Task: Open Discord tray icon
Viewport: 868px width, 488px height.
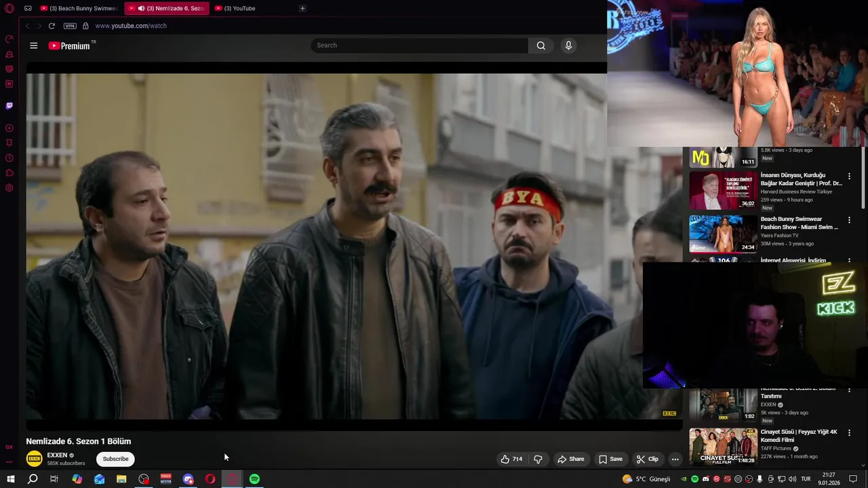Action: [705, 479]
